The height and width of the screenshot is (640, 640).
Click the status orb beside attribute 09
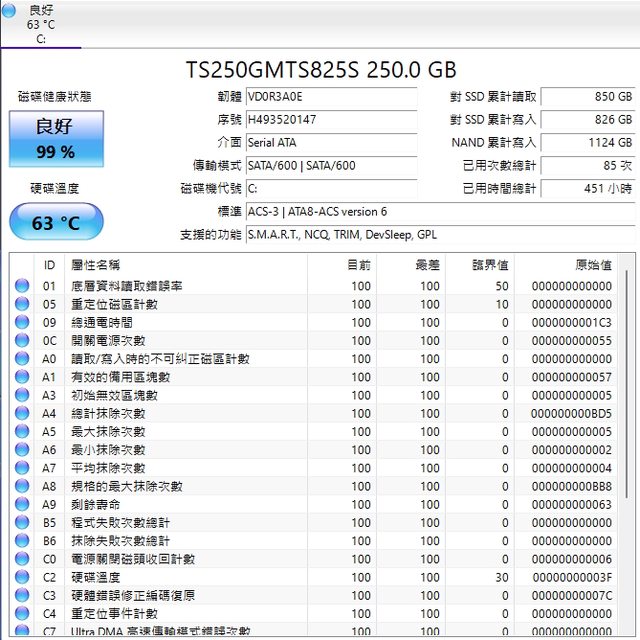pos(21,322)
